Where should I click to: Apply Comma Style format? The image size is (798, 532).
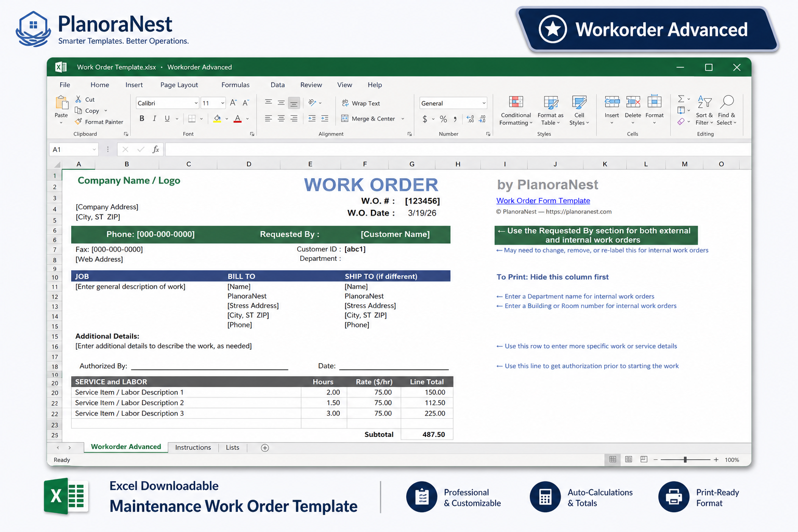coord(455,119)
